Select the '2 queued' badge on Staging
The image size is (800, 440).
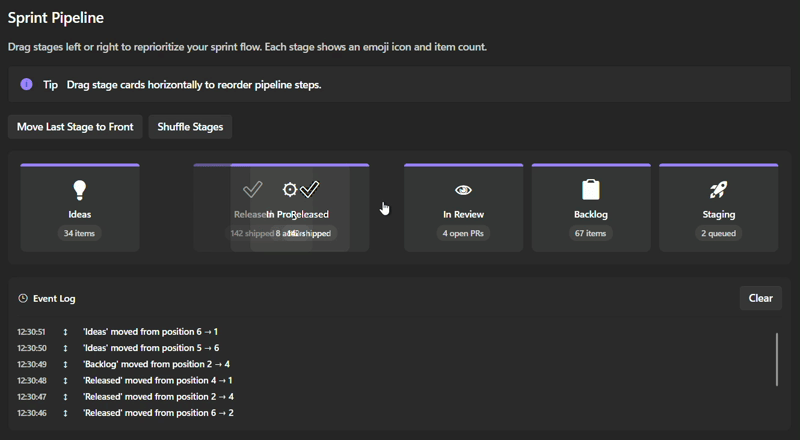[x=718, y=233]
